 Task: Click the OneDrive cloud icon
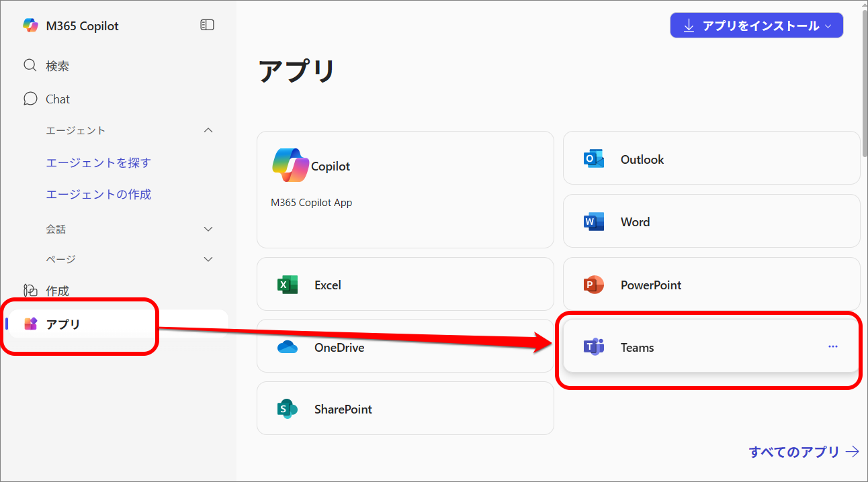click(288, 347)
